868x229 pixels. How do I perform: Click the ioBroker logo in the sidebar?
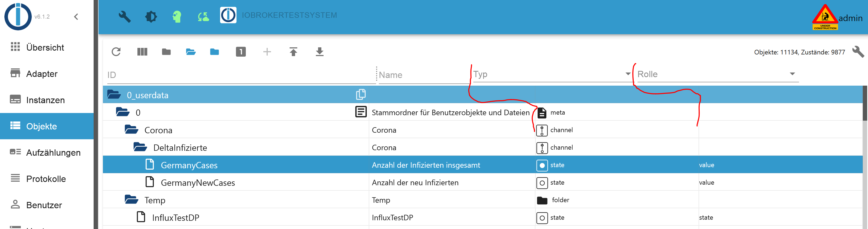(18, 16)
